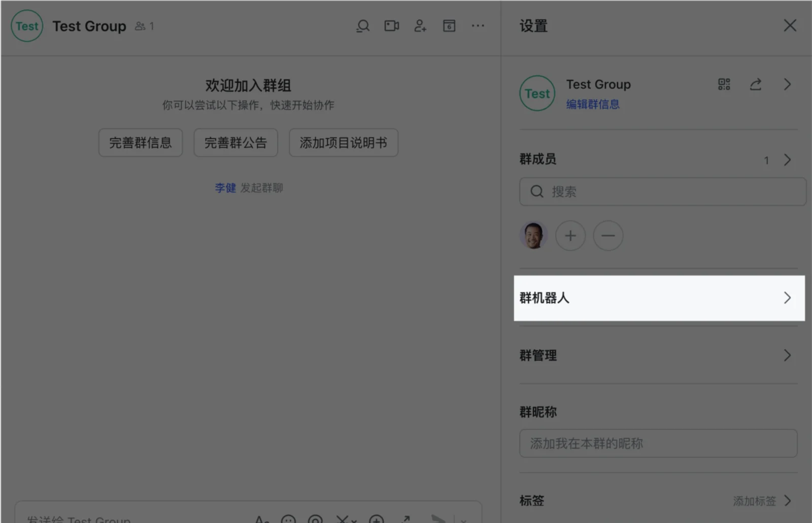Image resolution: width=812 pixels, height=523 pixels.
Task: Click the plus button to add members
Action: 570,236
